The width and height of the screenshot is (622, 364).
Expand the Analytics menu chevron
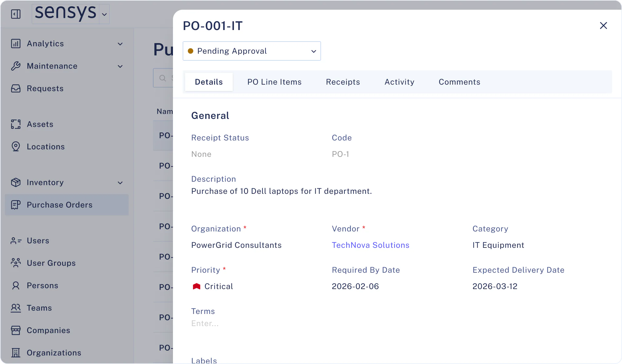click(x=120, y=44)
